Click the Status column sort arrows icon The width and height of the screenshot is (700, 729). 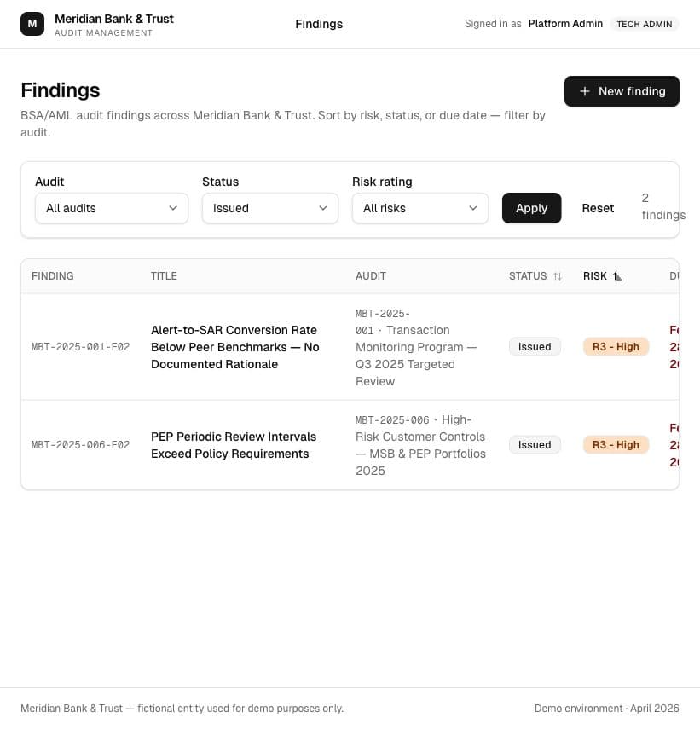click(x=558, y=276)
